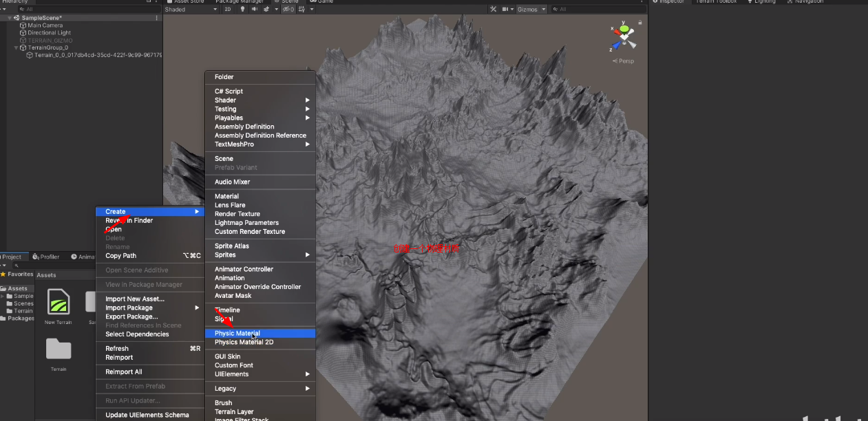Select TERRAIN_GIZMO object in Hierarchy
The width and height of the screenshot is (868, 421).
50,41
